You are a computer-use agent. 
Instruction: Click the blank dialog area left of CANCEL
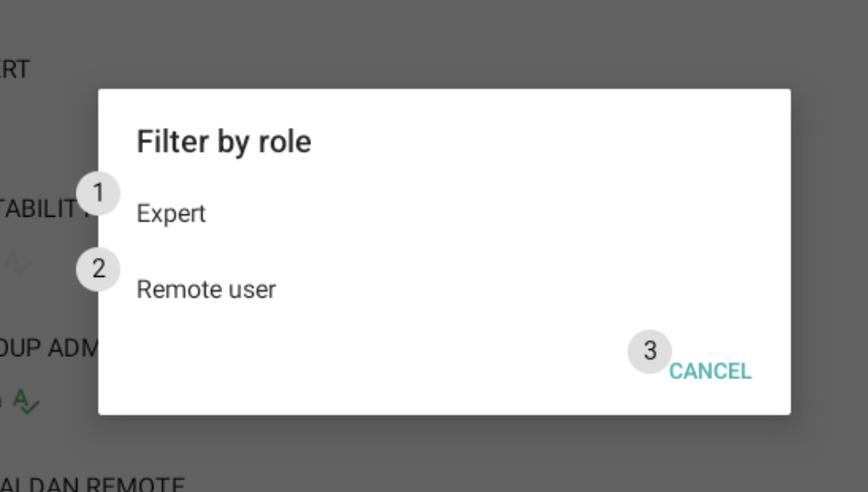tap(367, 371)
